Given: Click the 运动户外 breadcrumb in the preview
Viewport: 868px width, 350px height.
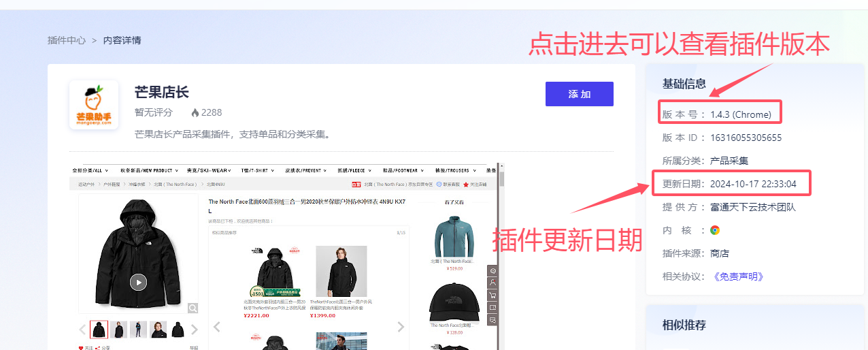Looking at the screenshot, I should pyautogui.click(x=86, y=185).
